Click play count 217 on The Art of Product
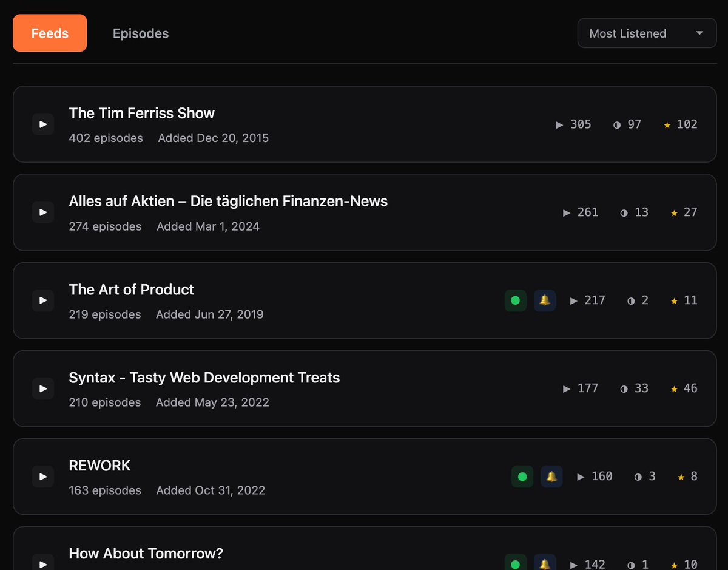 588,300
